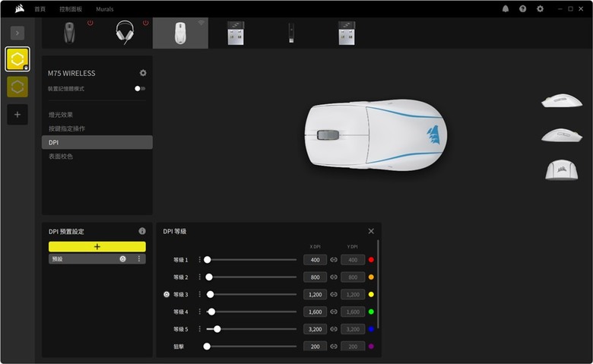Select the slim dongle stick device
The image size is (593, 364).
[291, 33]
